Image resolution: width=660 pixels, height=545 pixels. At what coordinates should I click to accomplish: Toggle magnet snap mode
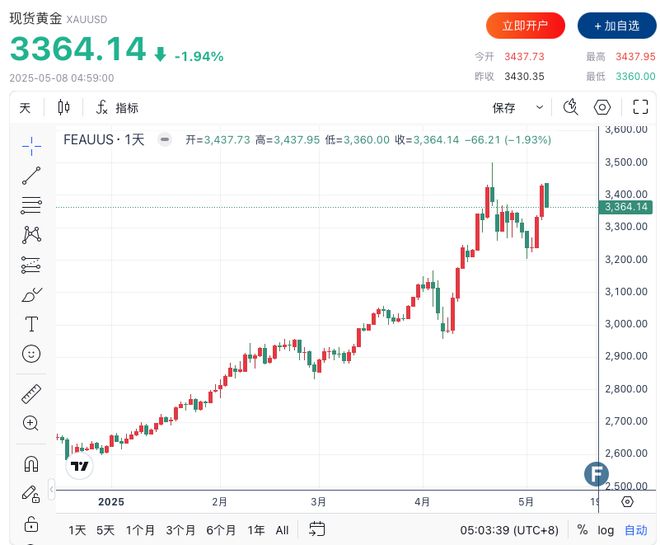32,464
